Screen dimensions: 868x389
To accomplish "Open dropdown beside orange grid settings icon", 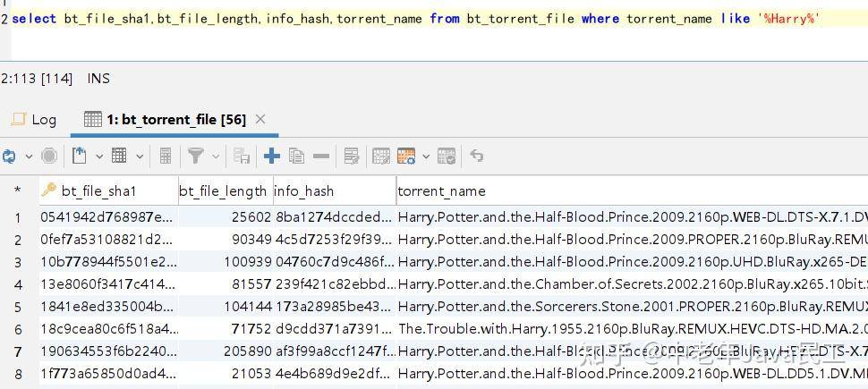I will click(426, 157).
